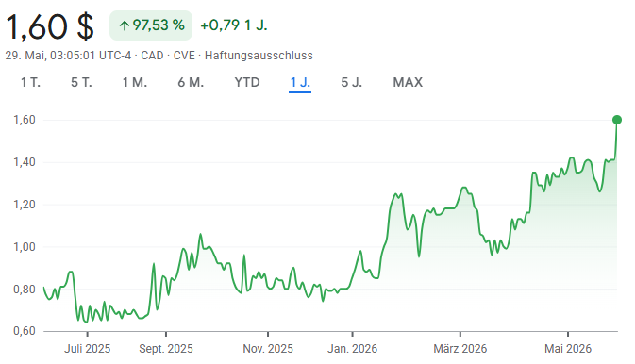The height and width of the screenshot is (364, 635).
Task: Display the MAX time range
Action: click(x=408, y=82)
